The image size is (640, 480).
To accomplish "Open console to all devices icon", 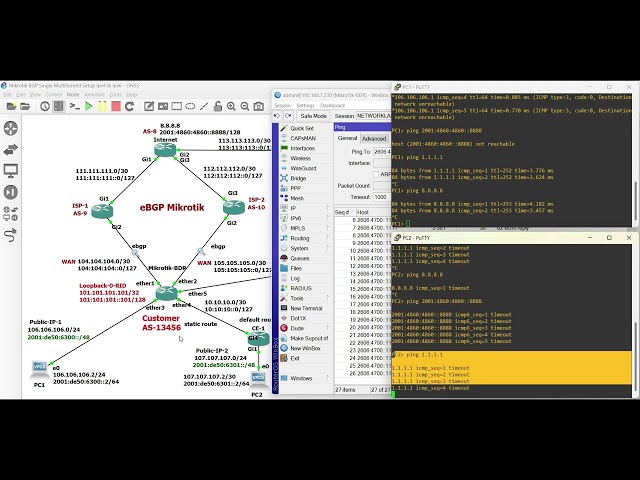I will [74, 107].
